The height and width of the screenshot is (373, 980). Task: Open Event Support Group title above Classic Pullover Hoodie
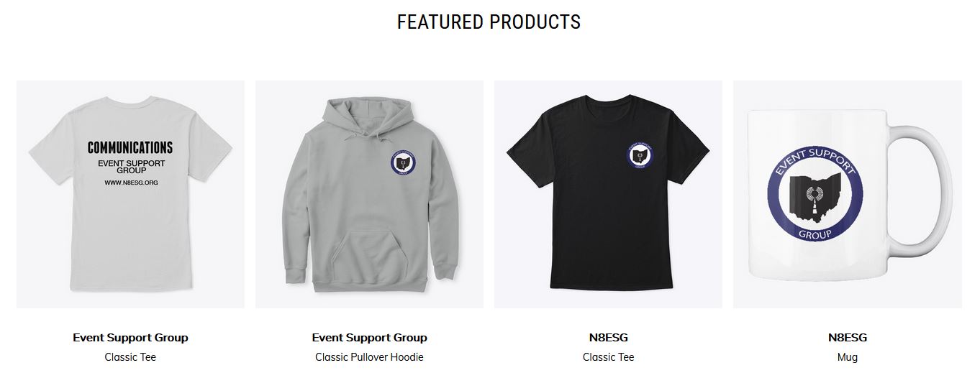coord(369,337)
